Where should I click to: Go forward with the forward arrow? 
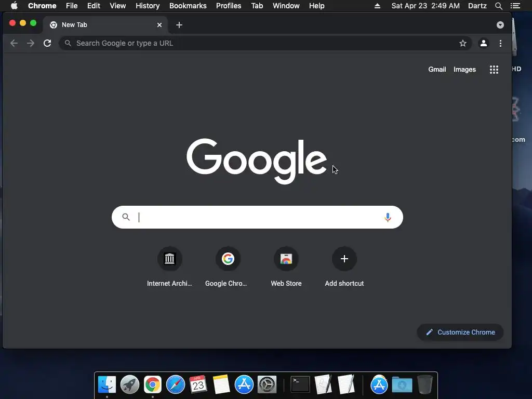pos(31,43)
